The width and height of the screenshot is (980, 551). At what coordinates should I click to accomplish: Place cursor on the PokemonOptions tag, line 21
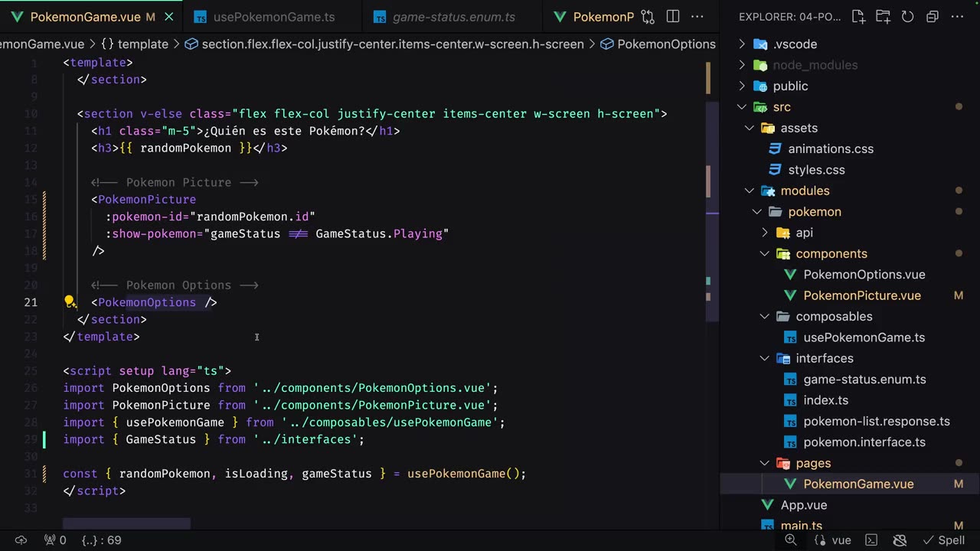(x=147, y=302)
